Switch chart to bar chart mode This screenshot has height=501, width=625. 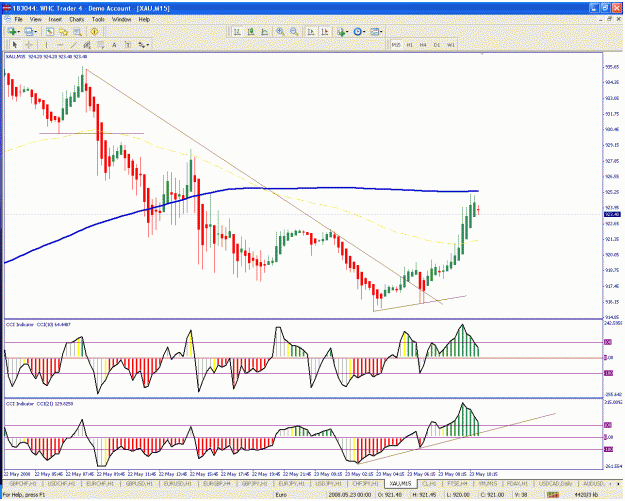pyautogui.click(x=237, y=31)
